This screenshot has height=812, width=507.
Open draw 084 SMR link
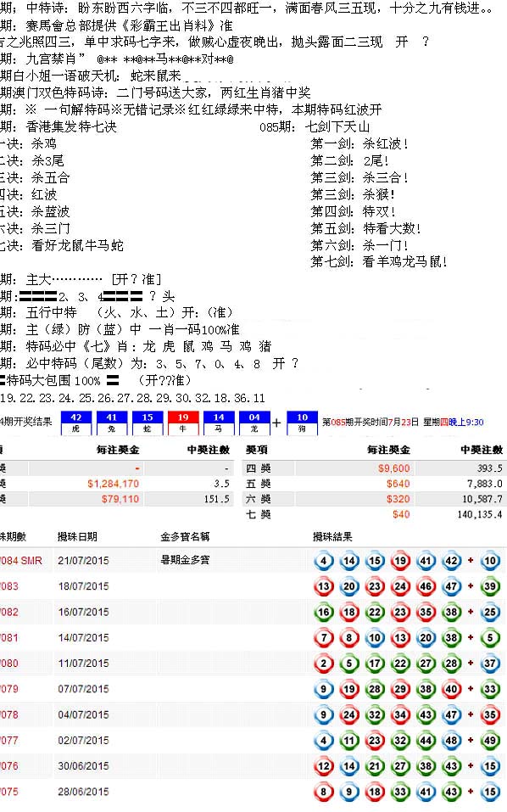pyautogui.click(x=21, y=560)
